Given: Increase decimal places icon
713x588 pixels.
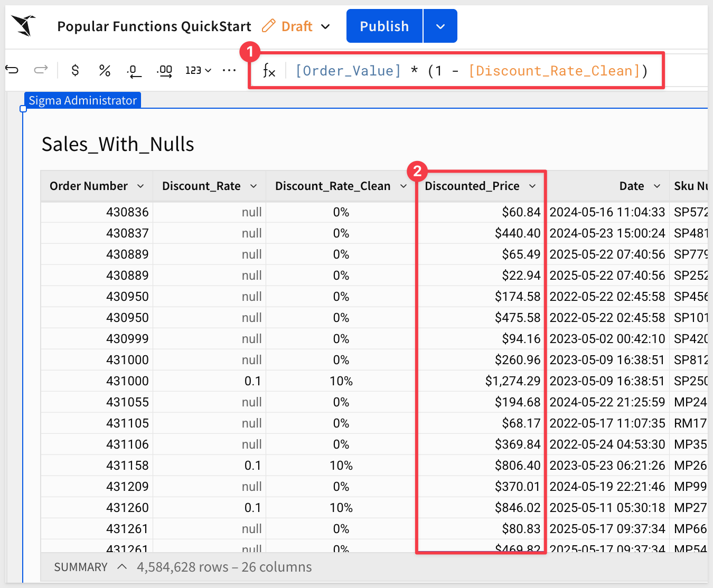Looking at the screenshot, I should (165, 71).
